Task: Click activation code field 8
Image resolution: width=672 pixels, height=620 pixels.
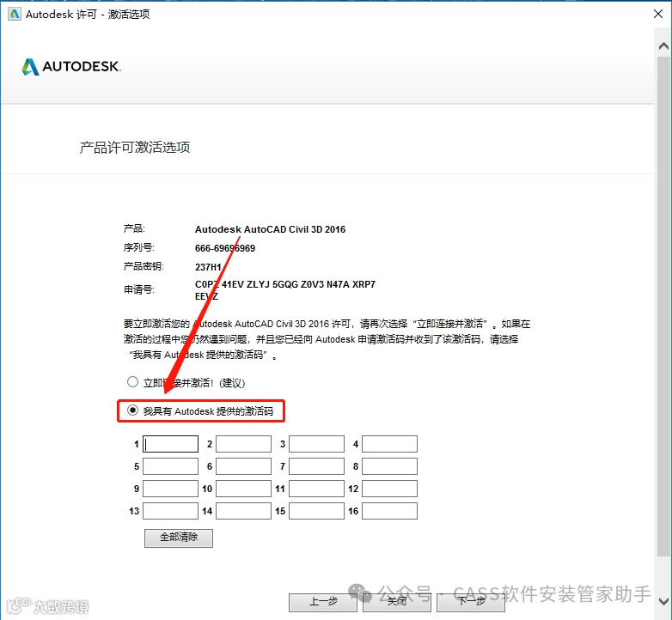Action: pyautogui.click(x=389, y=466)
